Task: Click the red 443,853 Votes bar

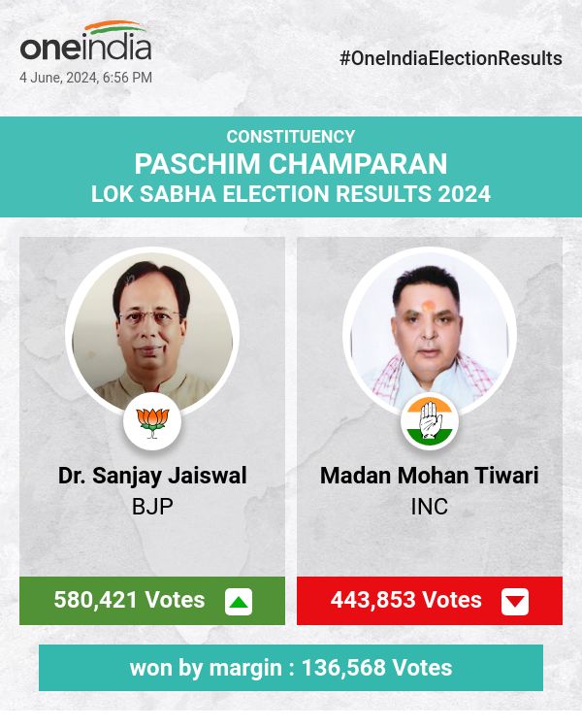Action: (x=405, y=600)
